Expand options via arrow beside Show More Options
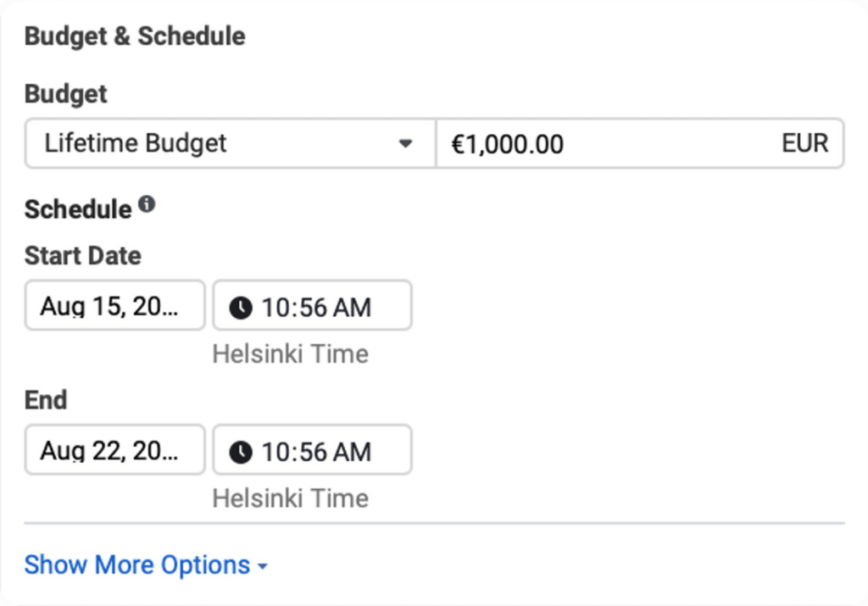The image size is (868, 606). click(x=263, y=566)
